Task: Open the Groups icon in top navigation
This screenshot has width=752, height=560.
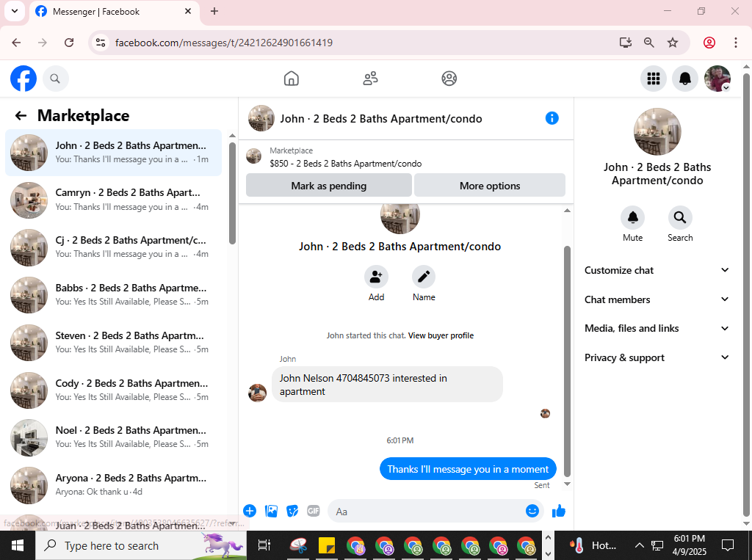Action: click(x=449, y=79)
